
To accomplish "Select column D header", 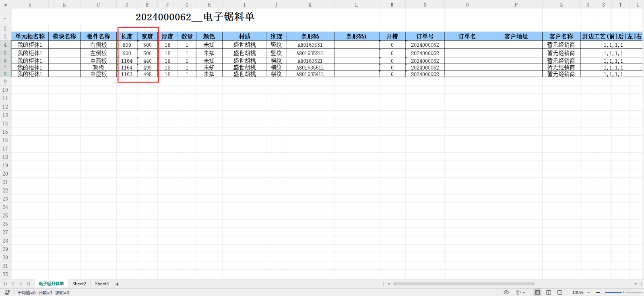I will [127, 5].
